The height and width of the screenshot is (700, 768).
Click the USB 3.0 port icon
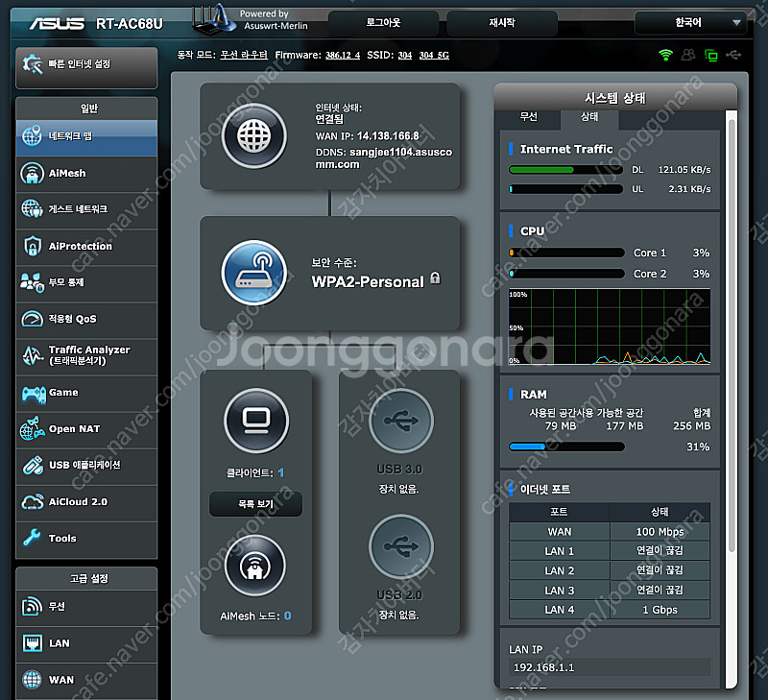pos(401,421)
